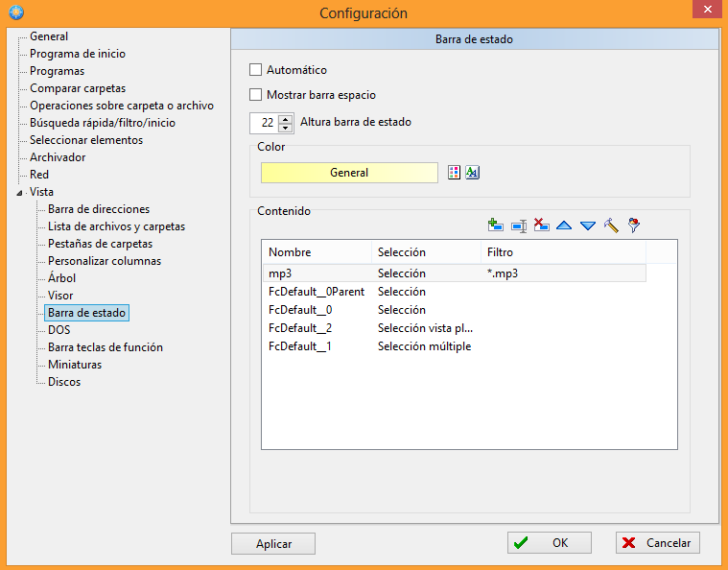The height and width of the screenshot is (570, 728).
Task: Select Discos in the tree
Action: pyautogui.click(x=64, y=381)
